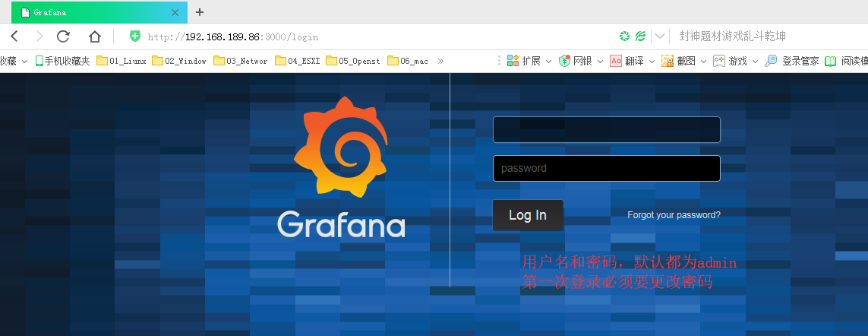Go to browser home page icon
Image resolution: width=868 pixels, height=336 pixels.
pyautogui.click(x=95, y=36)
